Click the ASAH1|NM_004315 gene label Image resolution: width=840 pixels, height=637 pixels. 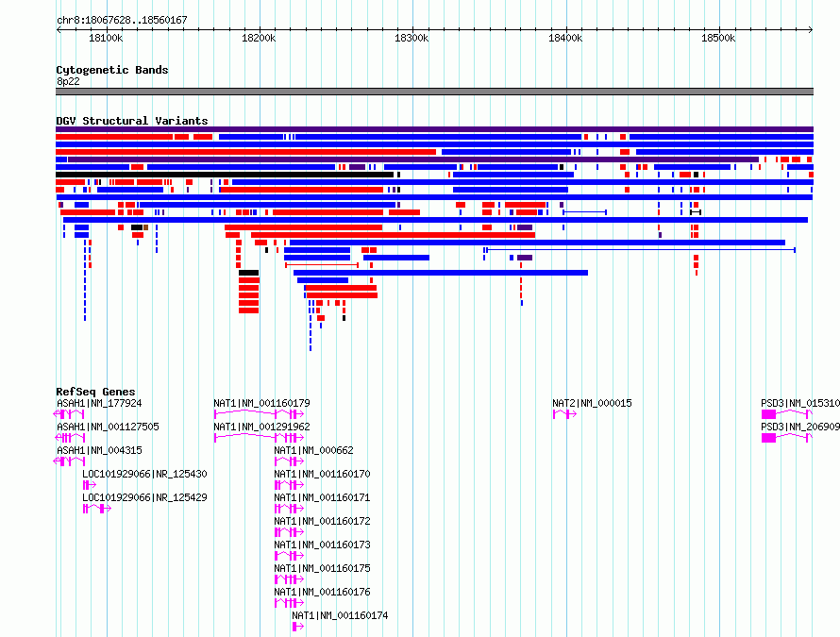[x=99, y=450]
